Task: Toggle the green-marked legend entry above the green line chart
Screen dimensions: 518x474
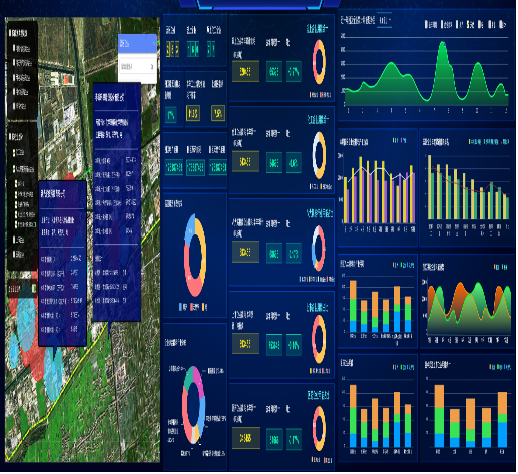Action: point(470,25)
